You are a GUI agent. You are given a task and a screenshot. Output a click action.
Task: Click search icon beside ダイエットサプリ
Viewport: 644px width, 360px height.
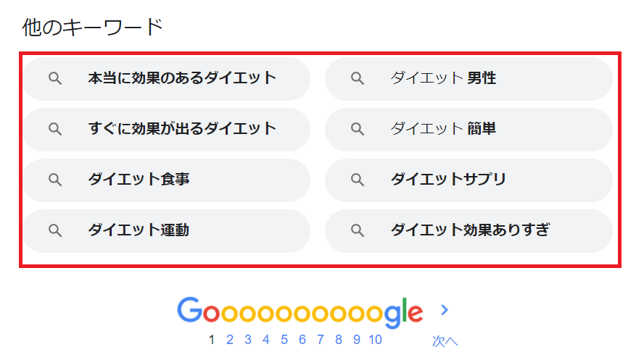click(358, 180)
